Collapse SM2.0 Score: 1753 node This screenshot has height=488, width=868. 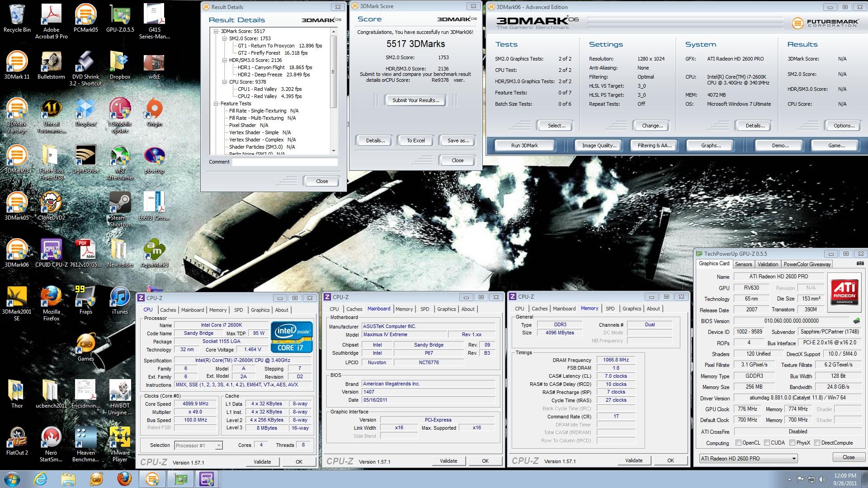[x=225, y=38]
